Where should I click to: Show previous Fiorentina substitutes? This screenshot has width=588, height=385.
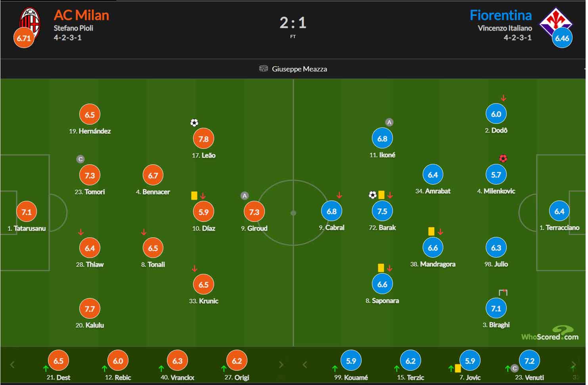pos(305,364)
